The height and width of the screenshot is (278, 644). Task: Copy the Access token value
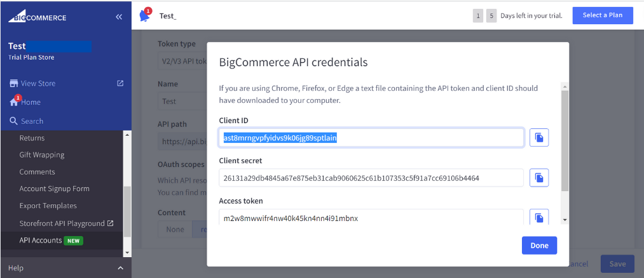(539, 216)
